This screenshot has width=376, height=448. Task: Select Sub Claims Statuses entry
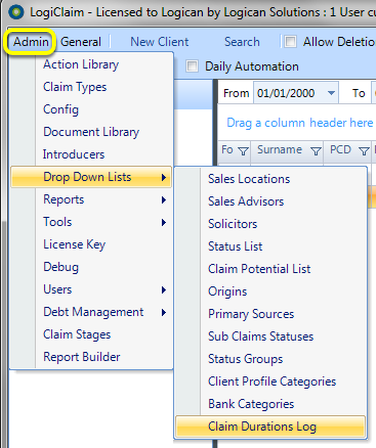click(x=270, y=337)
